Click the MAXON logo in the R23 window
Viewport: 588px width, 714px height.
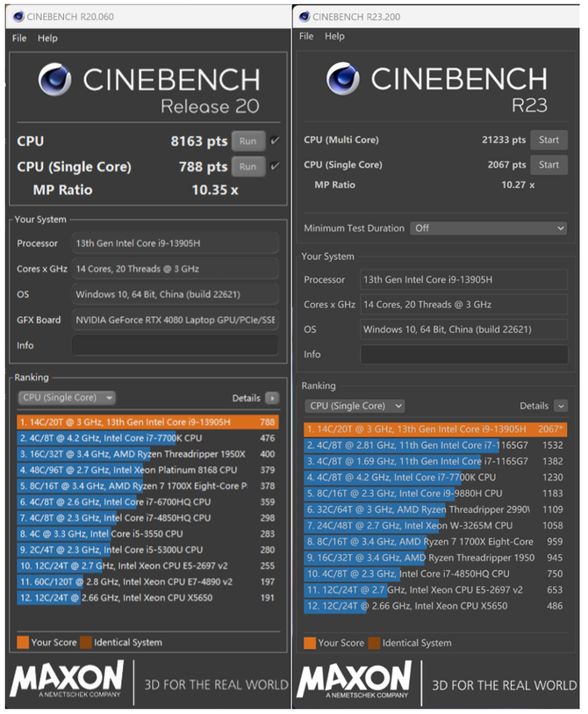click(x=354, y=680)
